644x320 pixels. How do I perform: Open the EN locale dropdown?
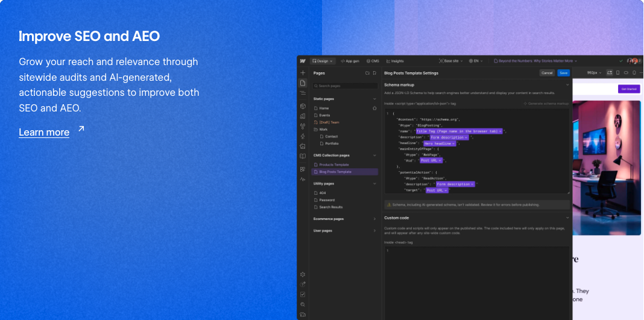coord(476,61)
